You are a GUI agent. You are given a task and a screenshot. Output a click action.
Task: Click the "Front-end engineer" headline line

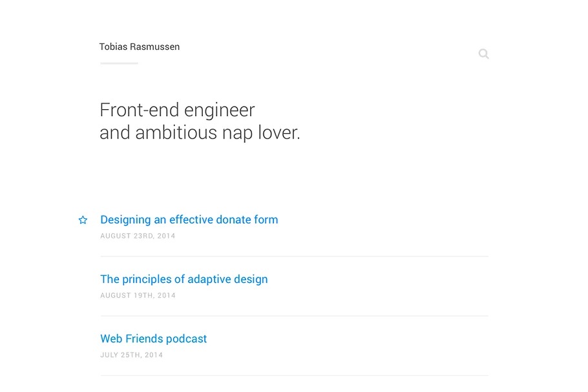coord(177,110)
